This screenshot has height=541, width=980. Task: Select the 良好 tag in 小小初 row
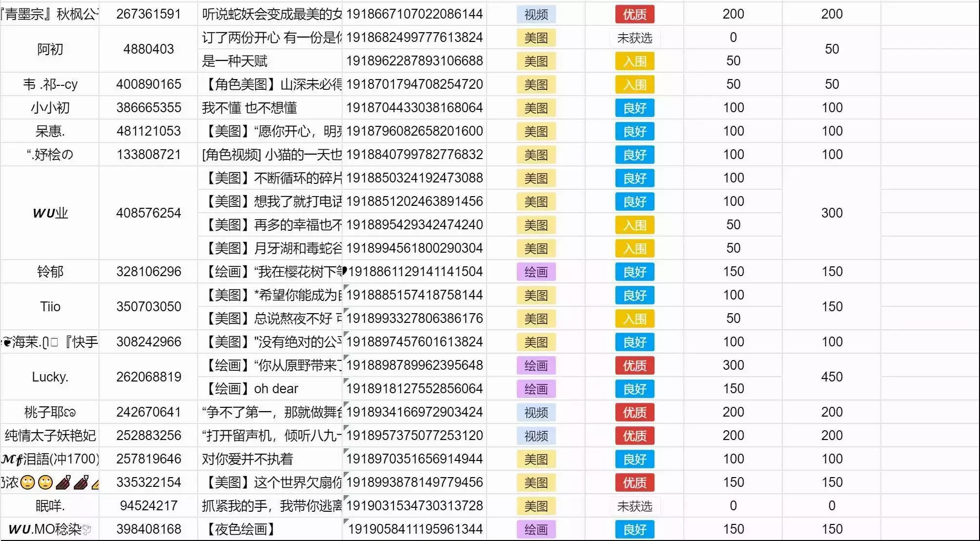634,108
